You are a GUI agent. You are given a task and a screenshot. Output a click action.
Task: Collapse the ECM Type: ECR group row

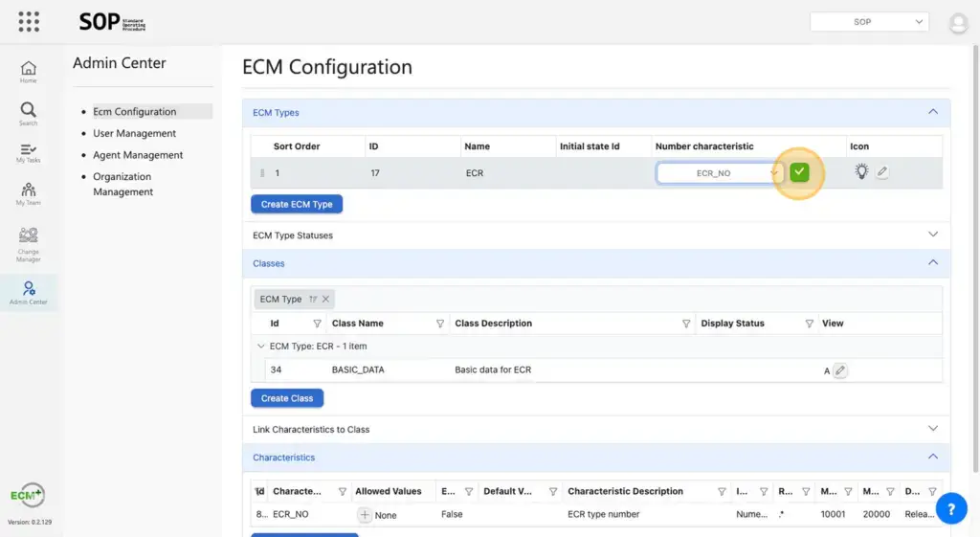[x=261, y=347]
